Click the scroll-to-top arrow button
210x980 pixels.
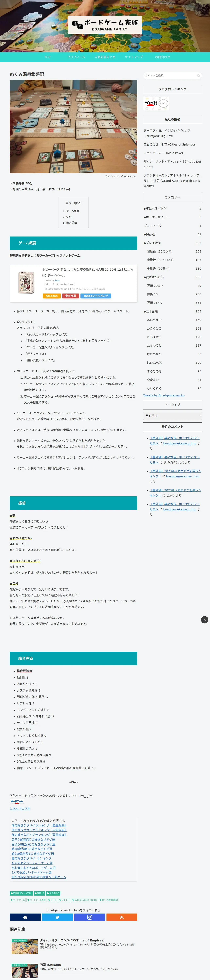coord(205,620)
